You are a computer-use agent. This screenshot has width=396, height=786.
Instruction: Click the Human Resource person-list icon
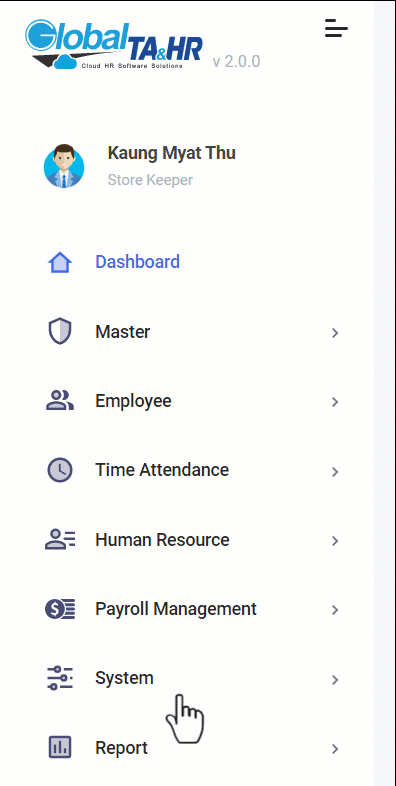pyautogui.click(x=60, y=540)
